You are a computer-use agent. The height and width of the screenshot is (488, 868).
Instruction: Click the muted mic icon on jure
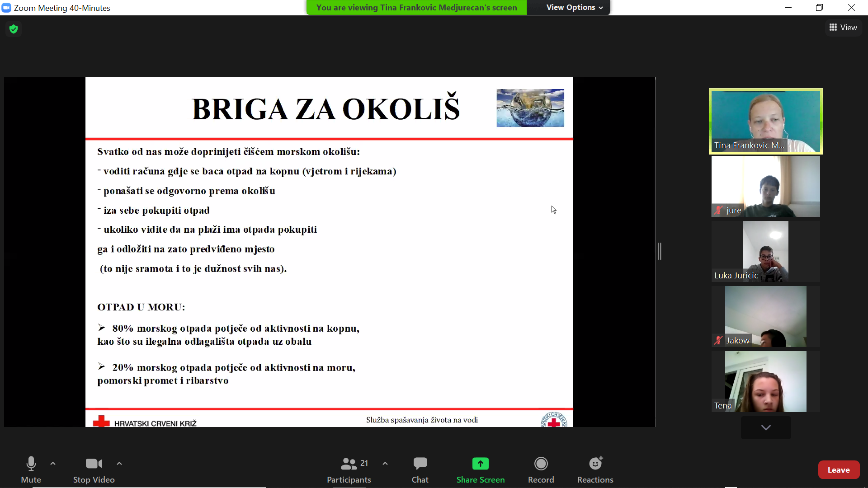click(718, 211)
